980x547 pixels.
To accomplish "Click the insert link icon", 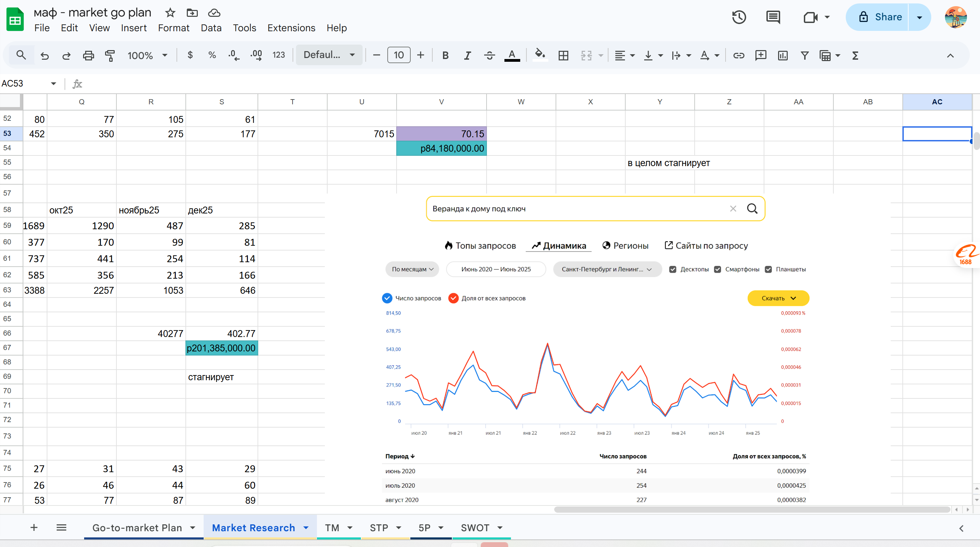I will point(738,56).
